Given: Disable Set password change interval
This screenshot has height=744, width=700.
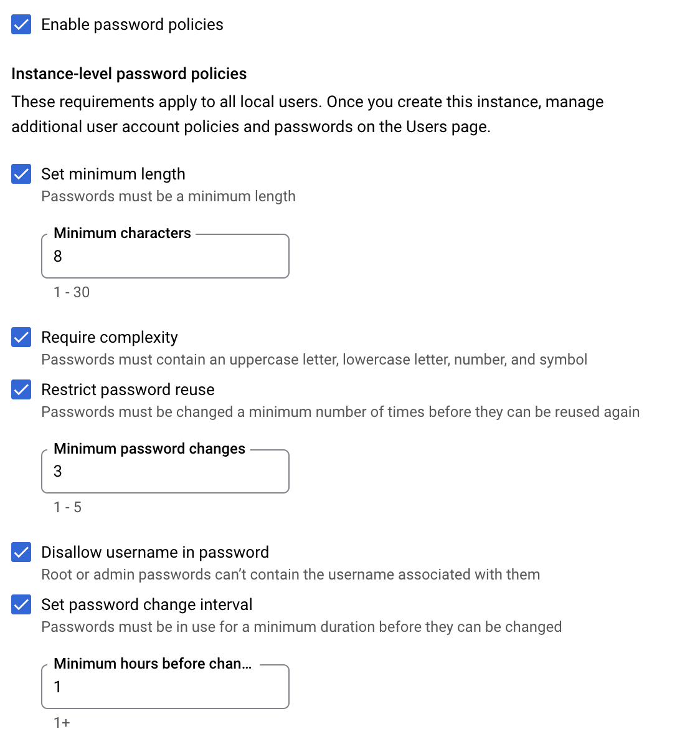Looking at the screenshot, I should point(21,604).
